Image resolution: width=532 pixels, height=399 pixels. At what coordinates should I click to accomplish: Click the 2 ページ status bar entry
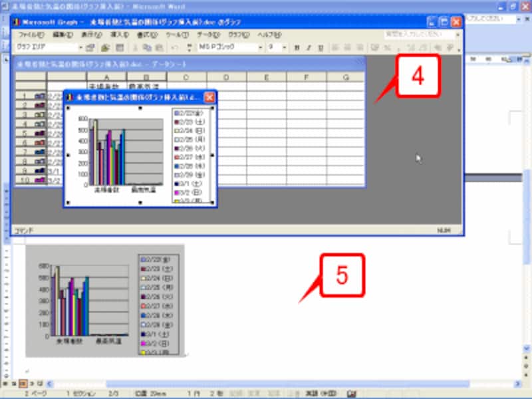pyautogui.click(x=36, y=394)
